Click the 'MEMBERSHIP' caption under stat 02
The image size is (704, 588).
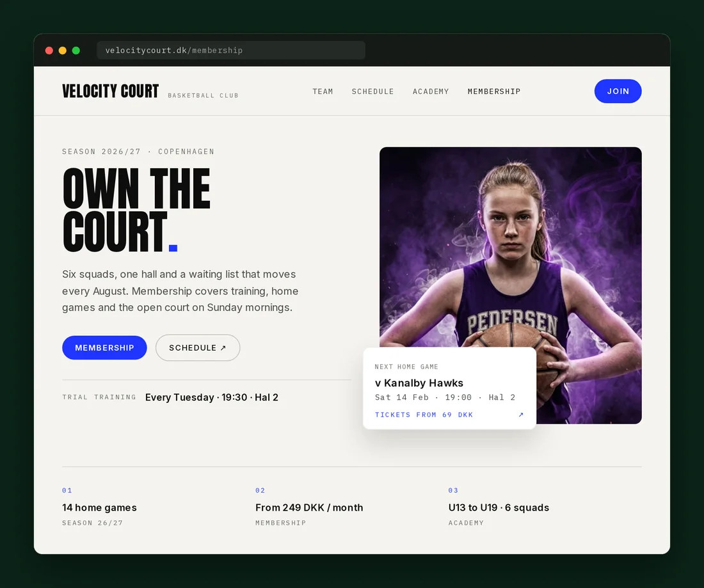280,523
